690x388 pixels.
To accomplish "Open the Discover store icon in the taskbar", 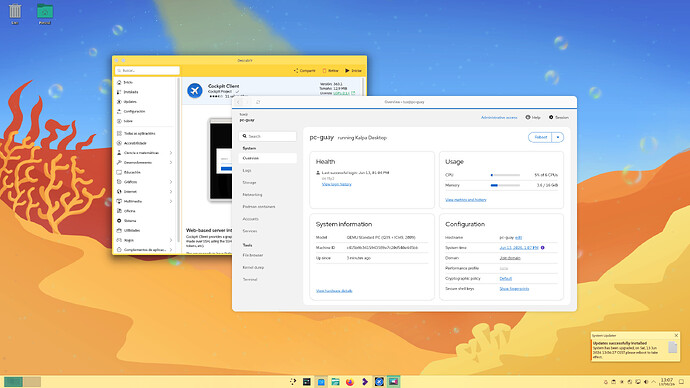I will [321, 381].
